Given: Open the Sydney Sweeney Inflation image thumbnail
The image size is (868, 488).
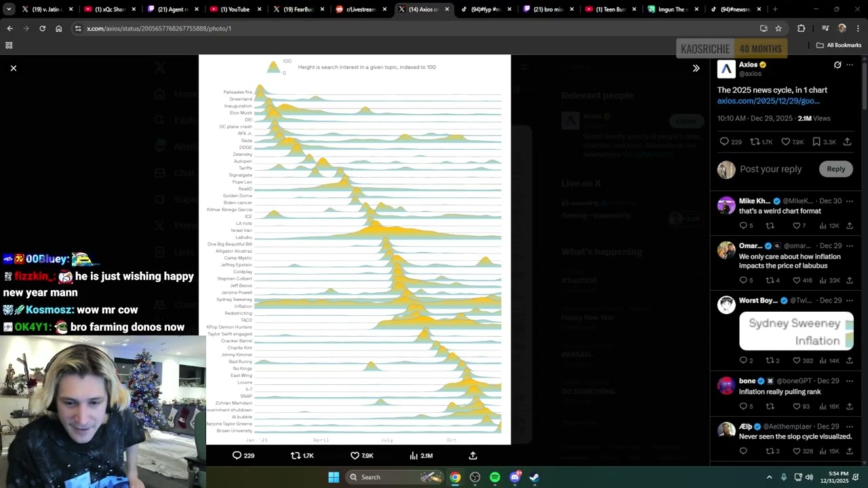Looking at the screenshot, I should point(796,331).
